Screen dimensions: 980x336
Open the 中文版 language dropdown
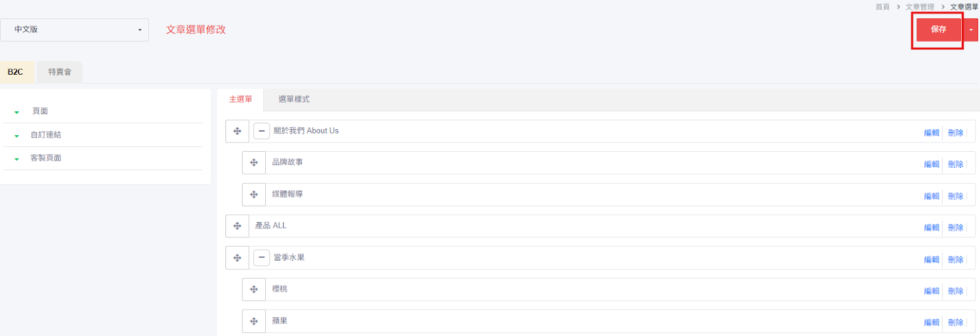point(74,29)
